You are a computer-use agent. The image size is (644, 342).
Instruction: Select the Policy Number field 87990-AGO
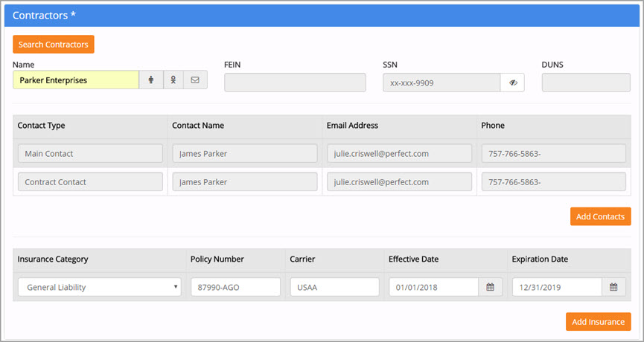coord(235,287)
